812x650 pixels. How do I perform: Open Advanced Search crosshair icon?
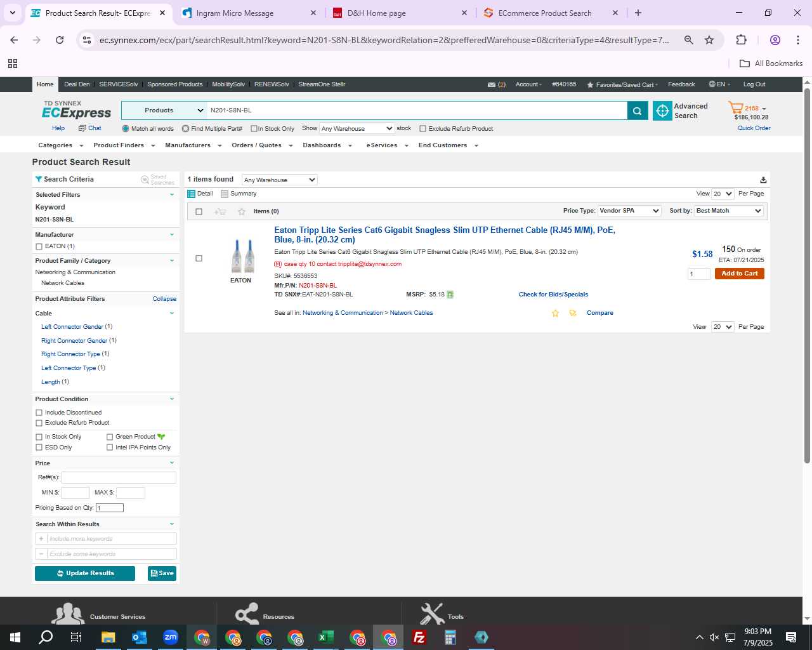click(x=662, y=110)
